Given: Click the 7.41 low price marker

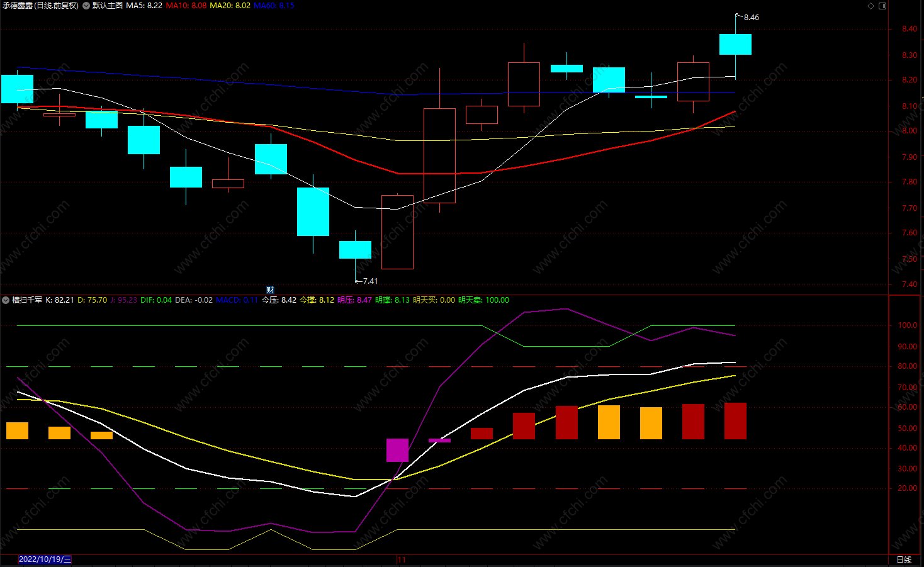Looking at the screenshot, I should pyautogui.click(x=370, y=281).
